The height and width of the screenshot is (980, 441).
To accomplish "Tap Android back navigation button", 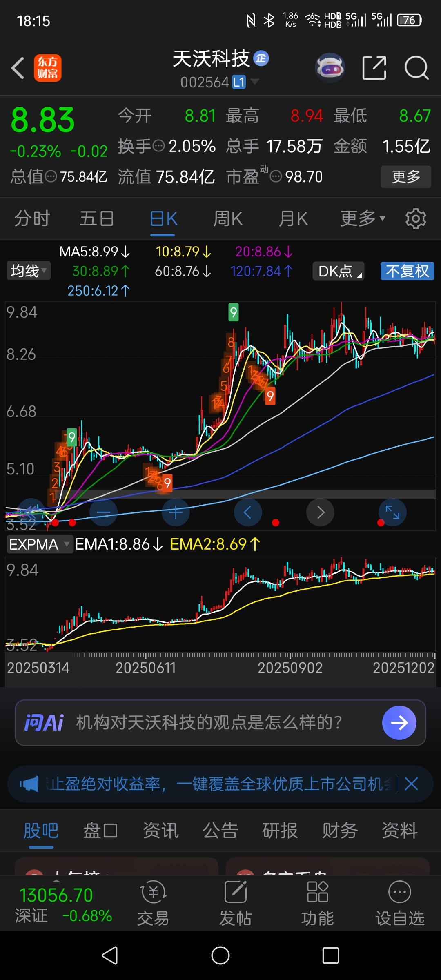I will [x=110, y=955].
